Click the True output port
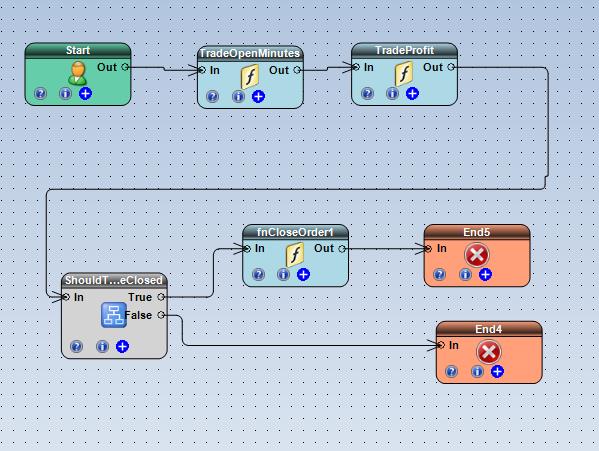 coord(161,297)
